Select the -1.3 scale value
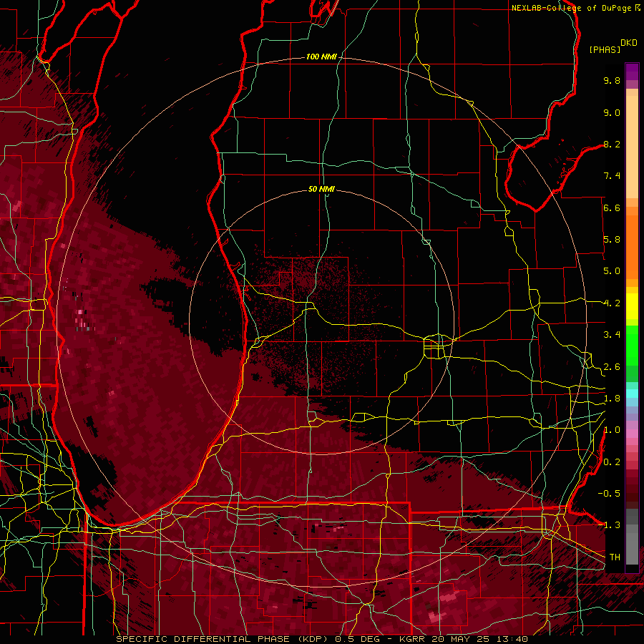Viewport: 644px width, 644px height. [610, 525]
